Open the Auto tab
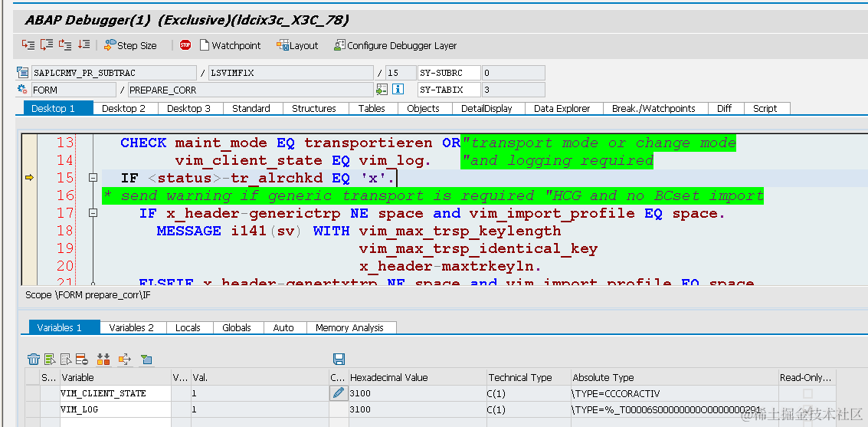Screen dimensions: 868x427 [x=283, y=328]
